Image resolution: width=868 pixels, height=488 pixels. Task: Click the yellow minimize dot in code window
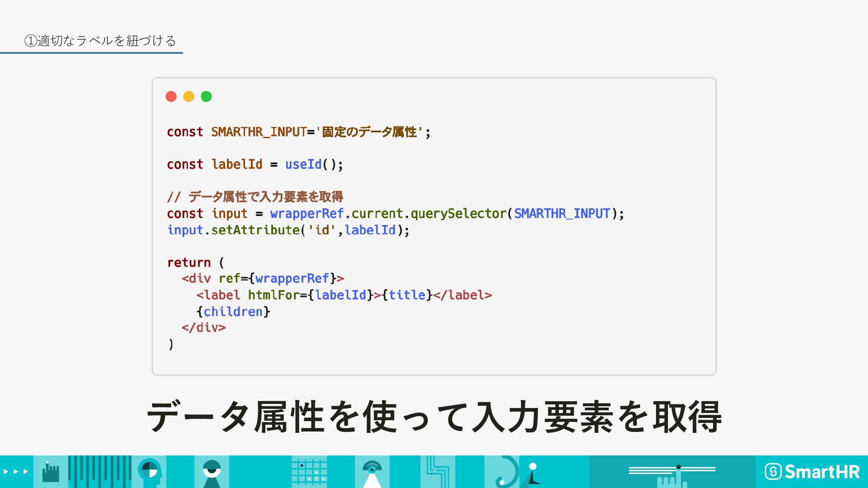[x=189, y=97]
